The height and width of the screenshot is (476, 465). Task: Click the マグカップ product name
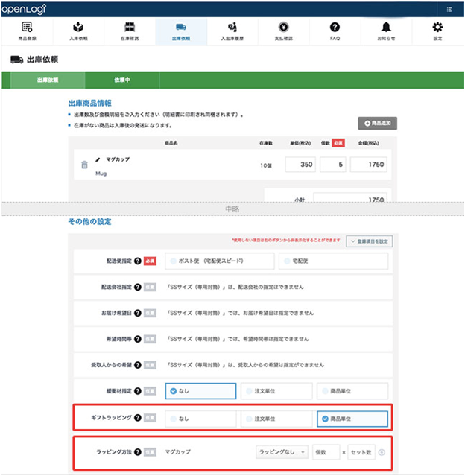pos(118,159)
